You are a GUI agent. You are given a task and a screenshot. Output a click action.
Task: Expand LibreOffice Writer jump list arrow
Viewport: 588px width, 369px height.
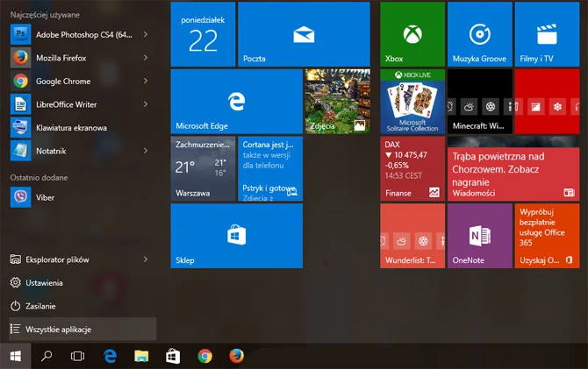(x=146, y=104)
